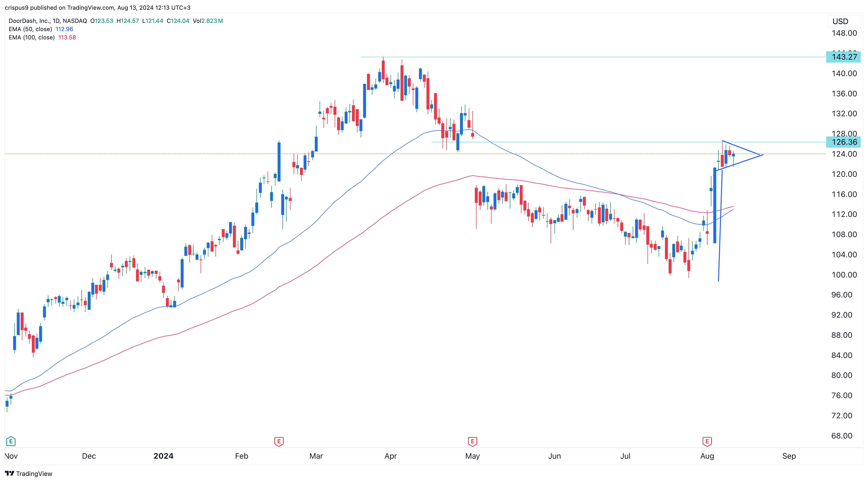Open the USD currency selector
The image size is (868, 482).
pos(844,21)
